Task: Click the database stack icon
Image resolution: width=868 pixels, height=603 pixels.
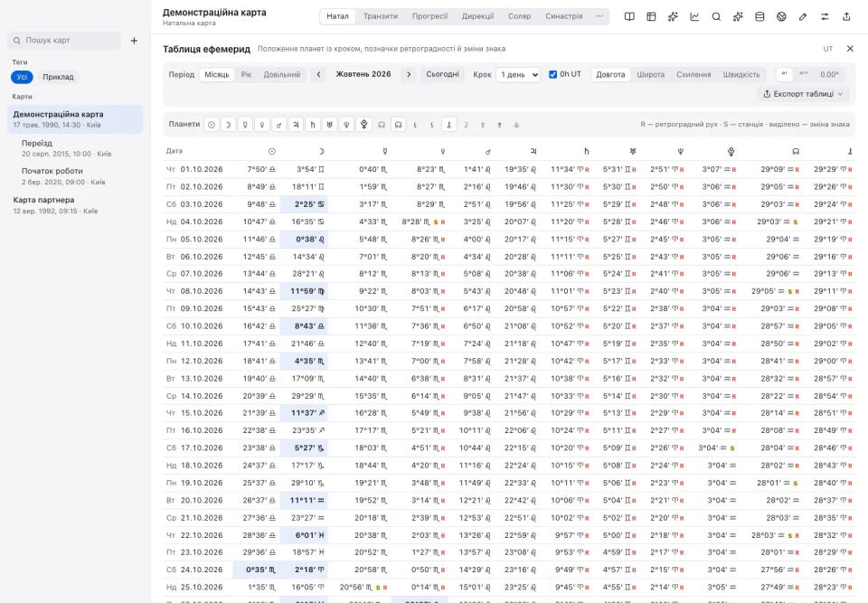Action: (759, 16)
